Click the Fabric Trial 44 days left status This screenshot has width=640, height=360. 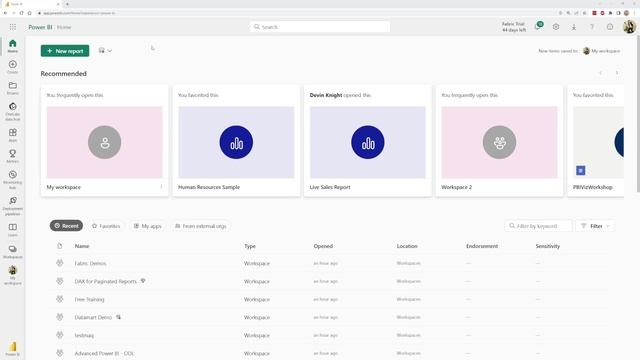pos(514,27)
